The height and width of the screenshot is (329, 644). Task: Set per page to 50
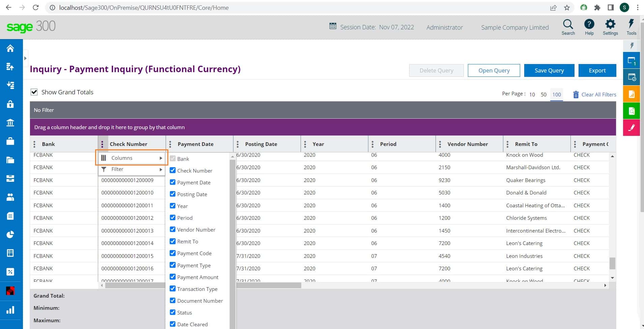[543, 95]
